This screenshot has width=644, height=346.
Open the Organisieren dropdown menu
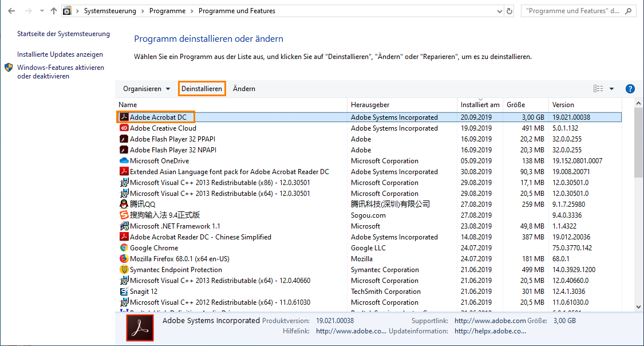pyautogui.click(x=147, y=89)
